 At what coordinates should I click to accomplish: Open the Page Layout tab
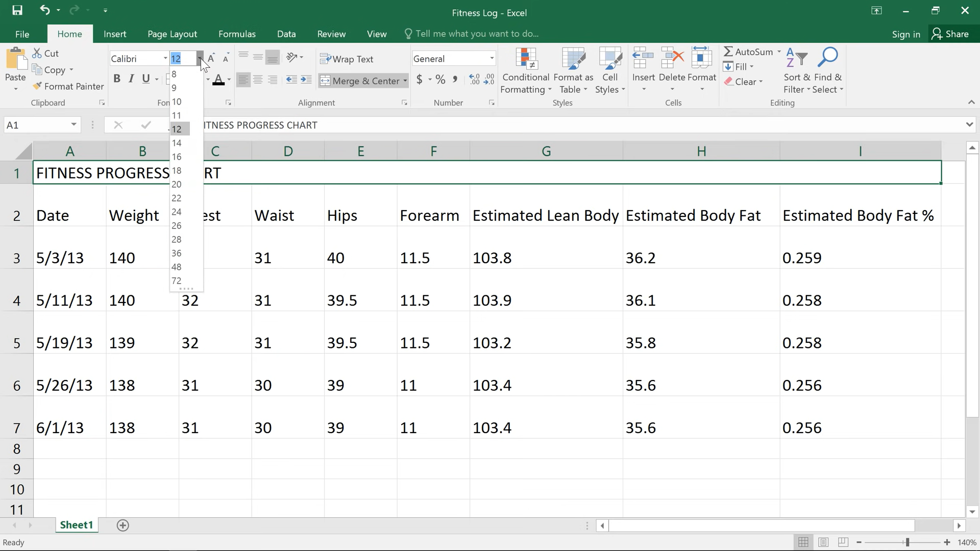[x=172, y=34]
